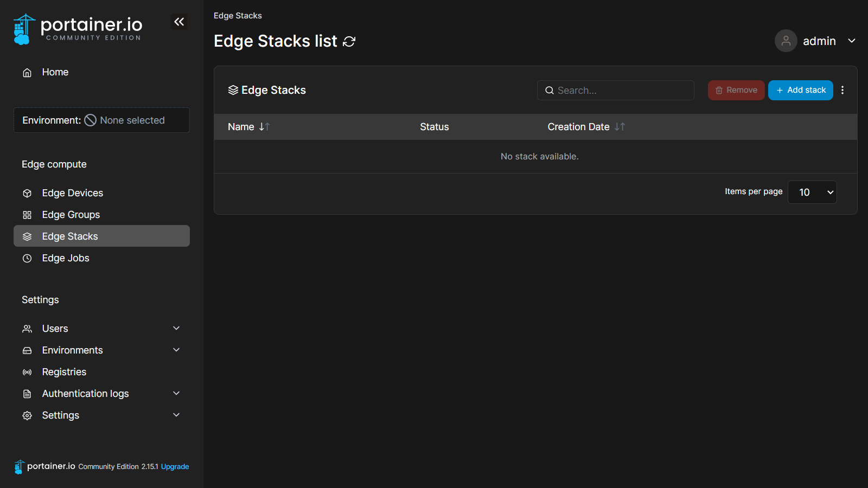
Task: Collapse the sidebar with double-chevron icon
Action: click(x=179, y=22)
